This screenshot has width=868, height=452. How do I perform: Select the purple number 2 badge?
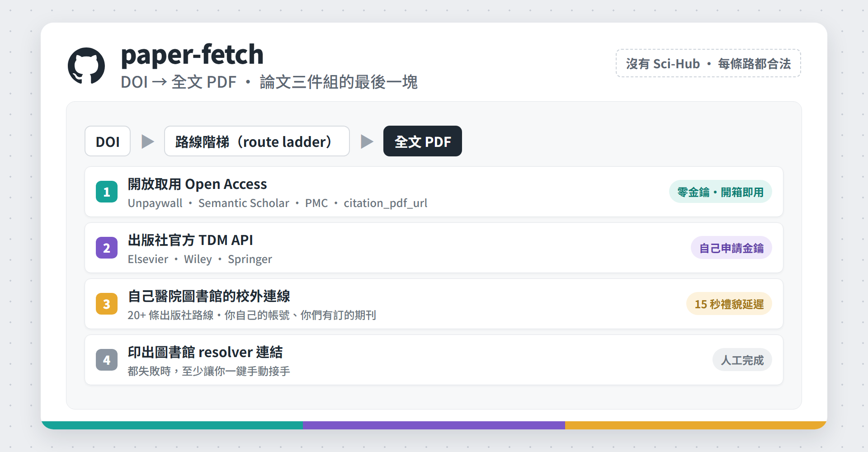point(107,248)
